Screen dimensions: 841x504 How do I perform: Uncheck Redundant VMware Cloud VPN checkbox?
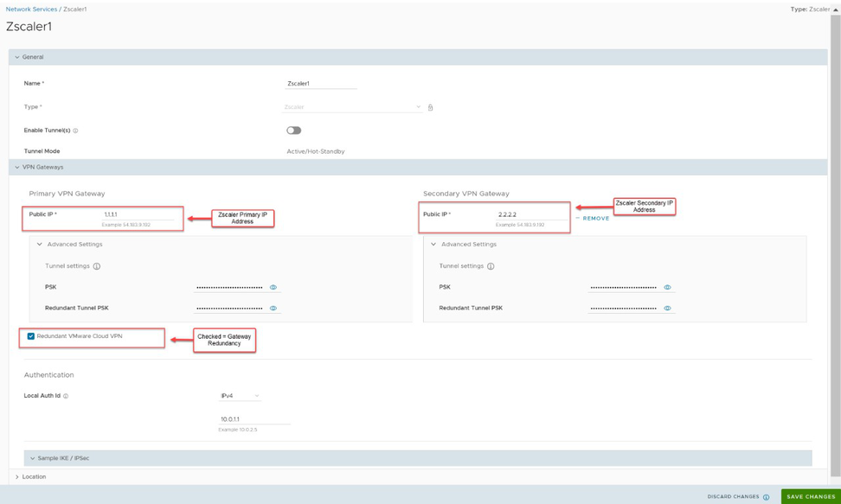(31, 336)
